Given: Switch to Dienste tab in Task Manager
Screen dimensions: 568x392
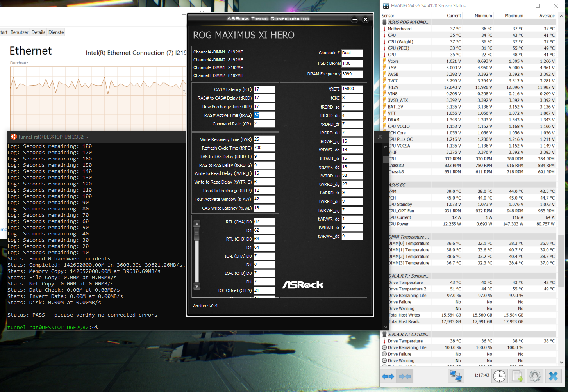Looking at the screenshot, I should pyautogui.click(x=56, y=32).
